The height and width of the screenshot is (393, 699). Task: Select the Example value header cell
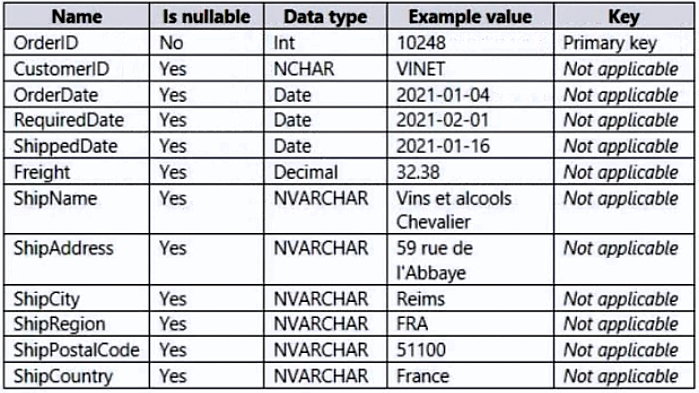point(470,16)
